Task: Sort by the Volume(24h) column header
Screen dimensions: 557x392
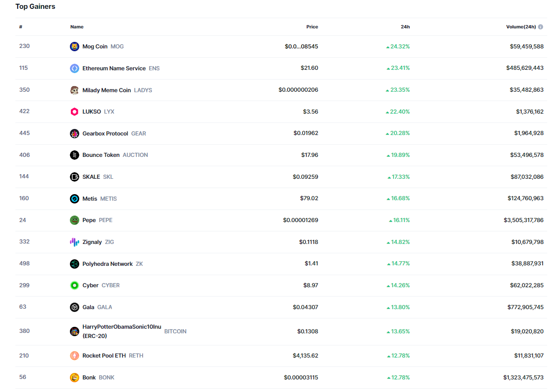Action: pyautogui.click(x=521, y=27)
